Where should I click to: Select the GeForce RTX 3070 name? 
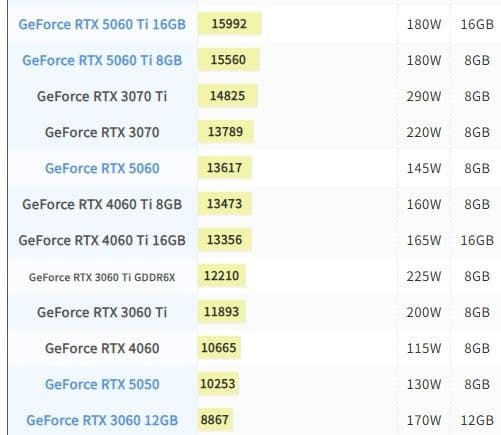point(102,132)
